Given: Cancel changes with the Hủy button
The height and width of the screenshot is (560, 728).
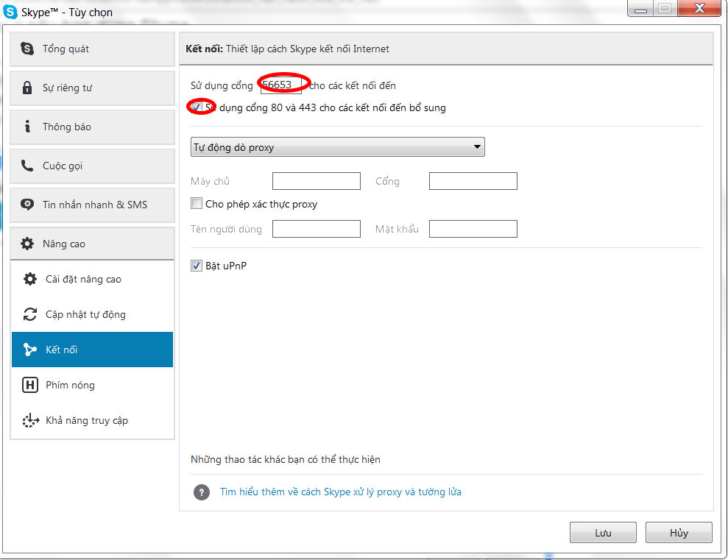Looking at the screenshot, I should click(x=679, y=533).
